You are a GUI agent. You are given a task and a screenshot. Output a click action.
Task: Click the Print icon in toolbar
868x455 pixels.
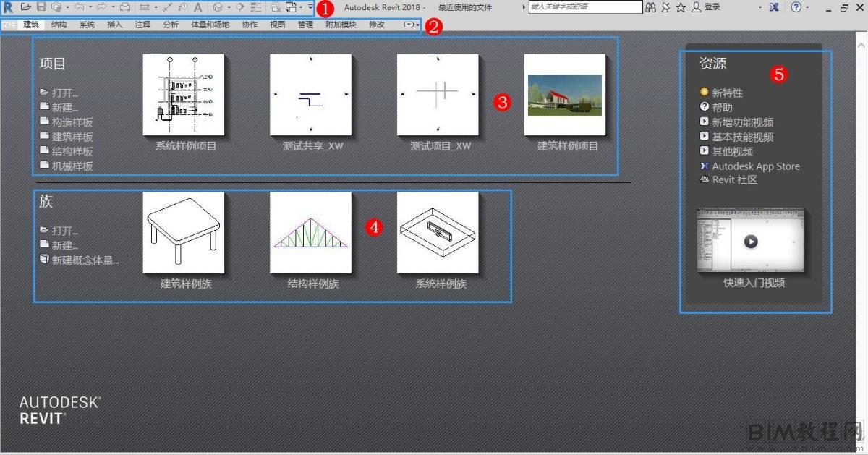point(124,7)
